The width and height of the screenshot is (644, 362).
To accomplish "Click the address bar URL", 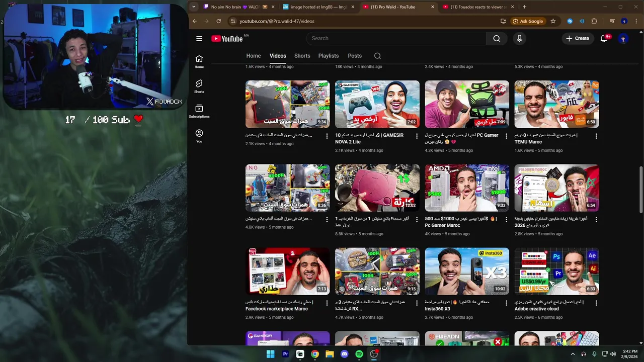I will [277, 21].
